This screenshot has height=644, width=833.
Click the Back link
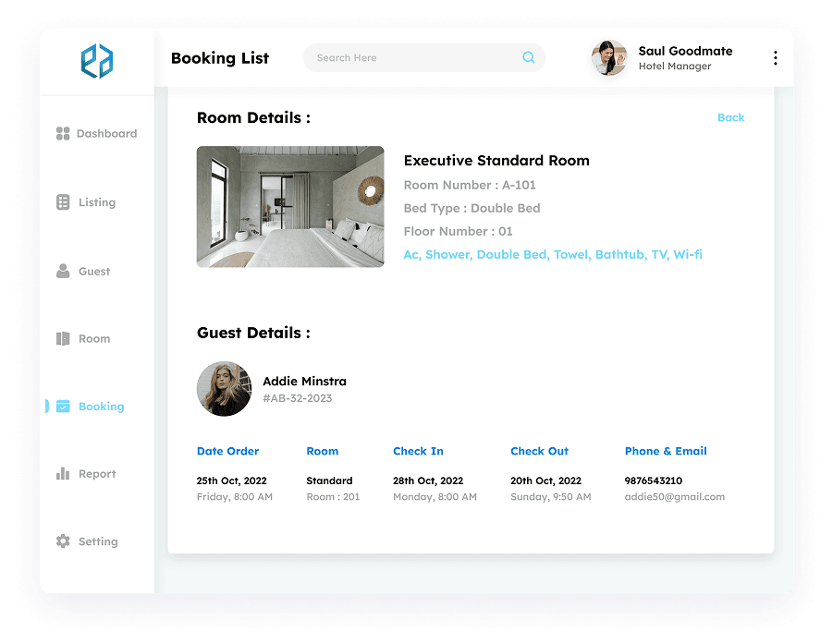click(x=731, y=117)
